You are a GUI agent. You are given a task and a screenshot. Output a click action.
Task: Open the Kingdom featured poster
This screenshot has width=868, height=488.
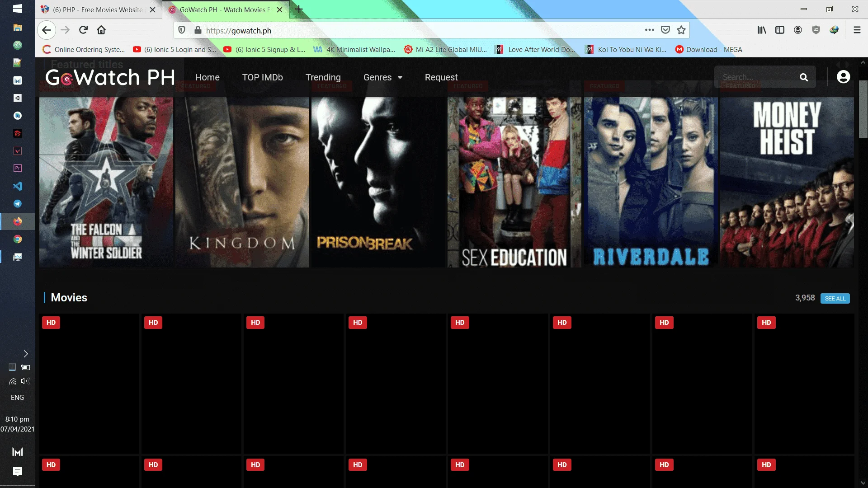[x=242, y=182]
